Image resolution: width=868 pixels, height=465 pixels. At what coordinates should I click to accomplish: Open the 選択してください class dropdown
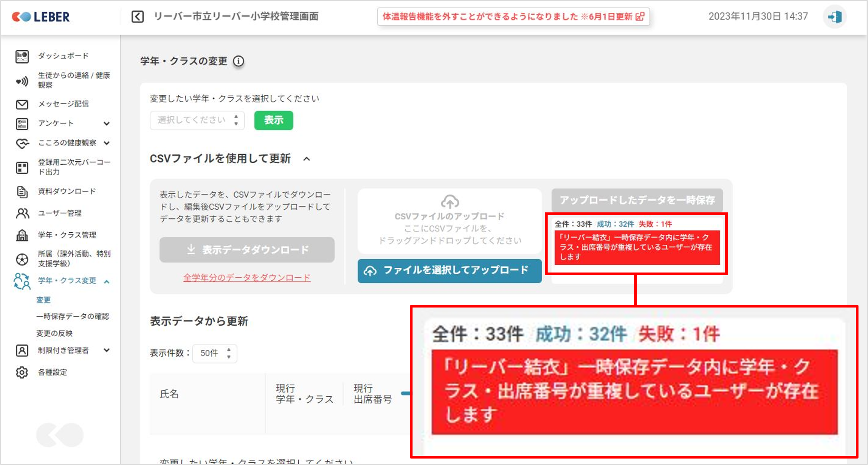(x=197, y=120)
